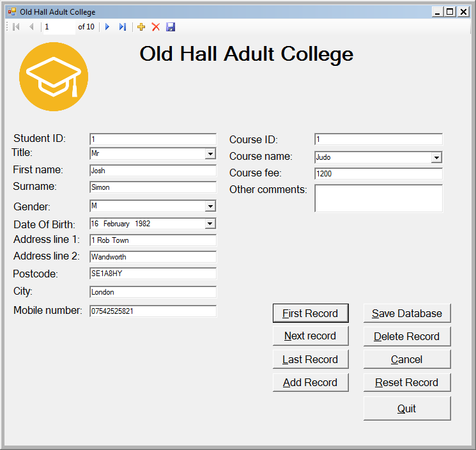
Task: Jump to last record navigator arrow
Action: [x=123, y=27]
